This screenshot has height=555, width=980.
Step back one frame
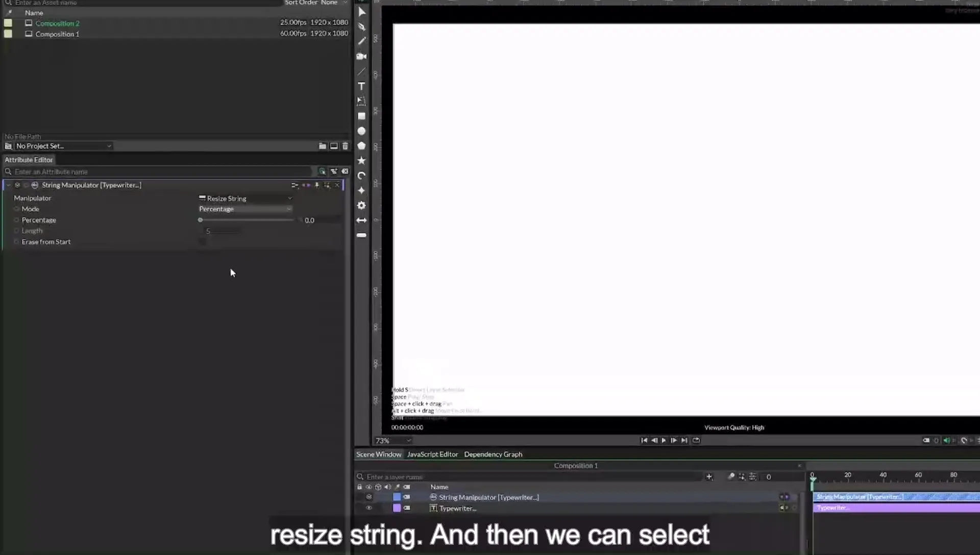(x=654, y=440)
